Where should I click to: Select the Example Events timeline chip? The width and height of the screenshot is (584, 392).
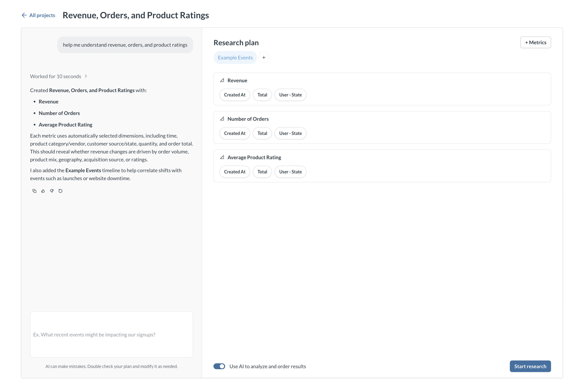click(235, 57)
